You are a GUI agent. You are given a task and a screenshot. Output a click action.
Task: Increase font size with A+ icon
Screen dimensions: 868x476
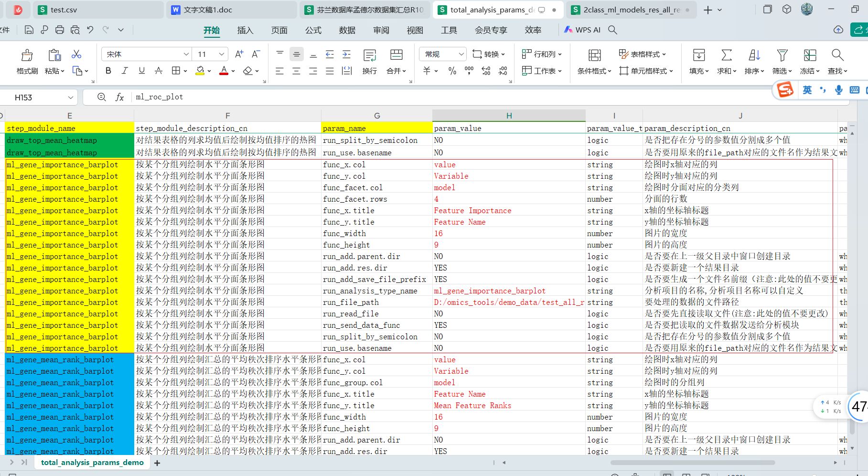point(239,54)
